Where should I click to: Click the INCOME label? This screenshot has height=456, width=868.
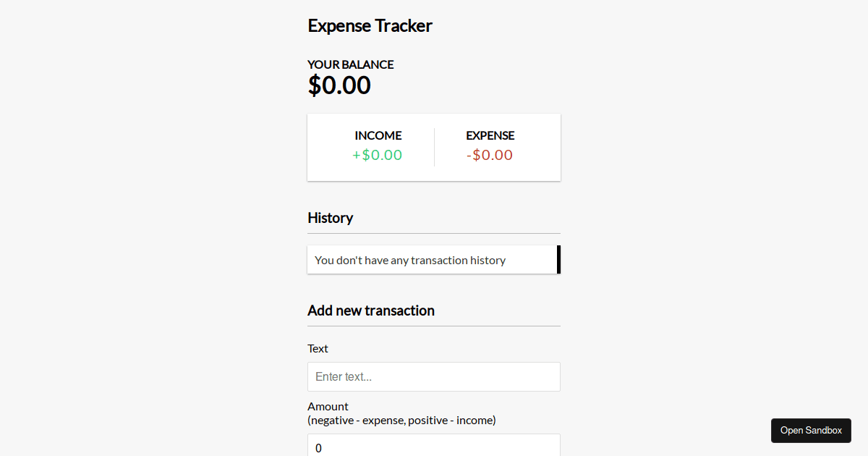[x=378, y=135]
